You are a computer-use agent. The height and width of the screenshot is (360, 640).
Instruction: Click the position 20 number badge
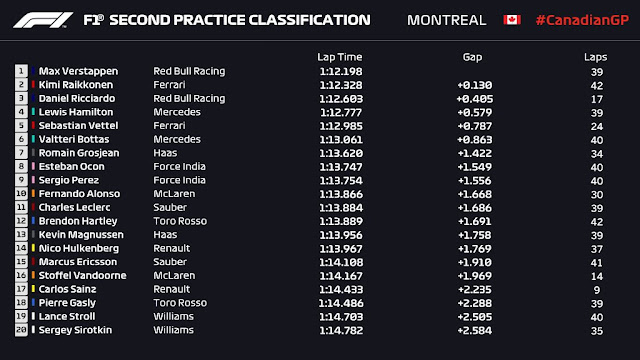coord(21,330)
